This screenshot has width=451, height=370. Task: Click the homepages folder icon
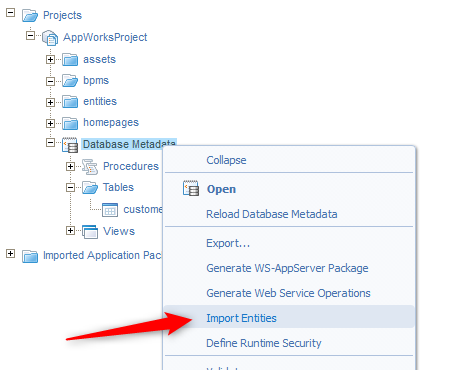point(70,123)
